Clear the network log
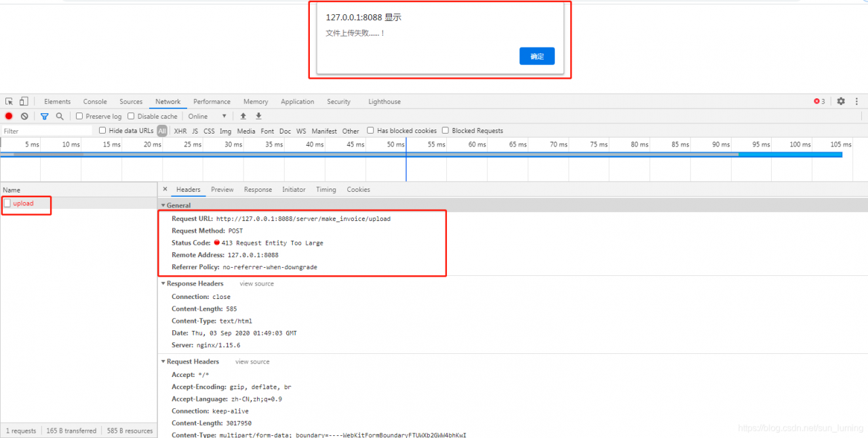Image resolution: width=868 pixels, height=438 pixels. (x=24, y=117)
